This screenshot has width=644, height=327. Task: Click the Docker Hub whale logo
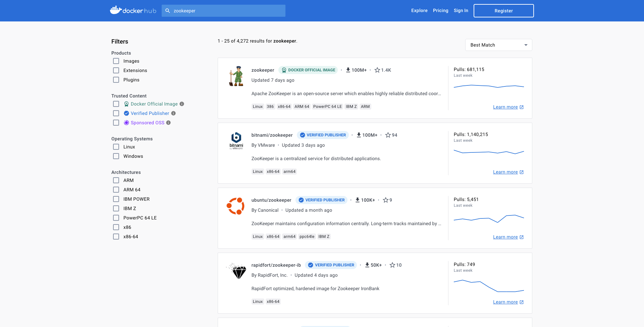[133, 10]
